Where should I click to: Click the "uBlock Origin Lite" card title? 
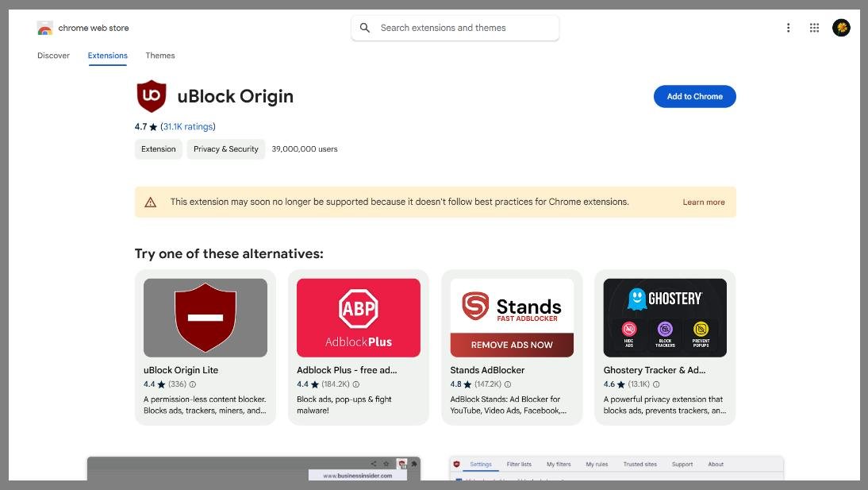pos(181,370)
